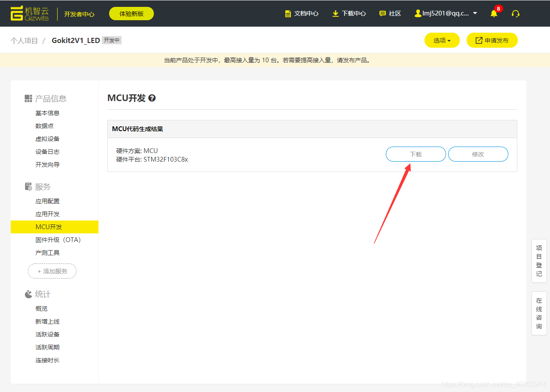Image resolution: width=550 pixels, height=392 pixels.
Task: Click the 体验新版 button
Action: (x=131, y=13)
